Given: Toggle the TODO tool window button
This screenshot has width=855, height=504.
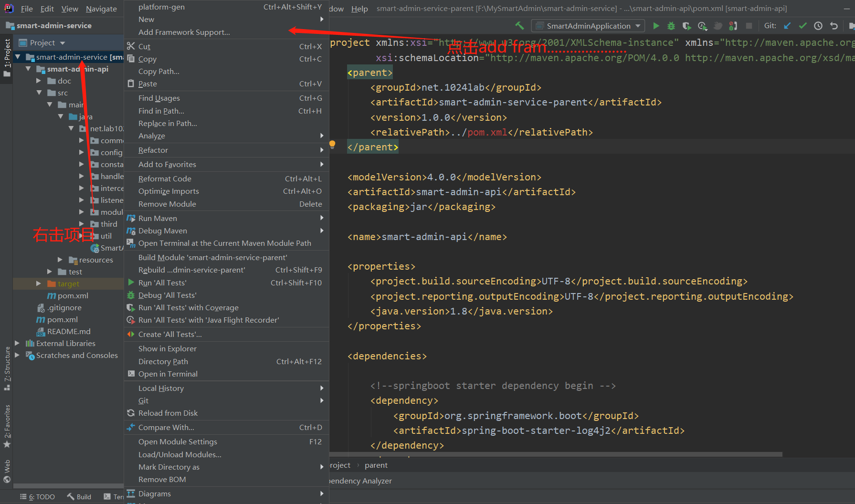Looking at the screenshot, I should click(37, 497).
